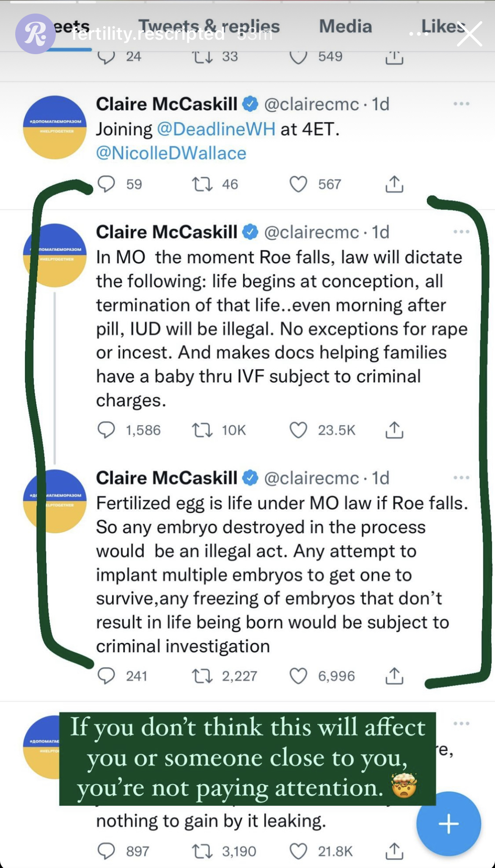Like the tweet with 6,996 likes
Screen dimensions: 495x868
point(298,676)
